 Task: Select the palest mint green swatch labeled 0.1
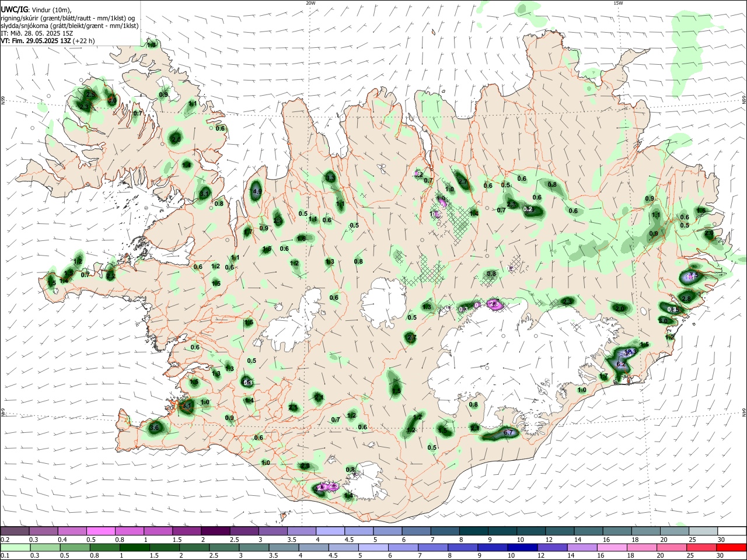click(x=15, y=547)
